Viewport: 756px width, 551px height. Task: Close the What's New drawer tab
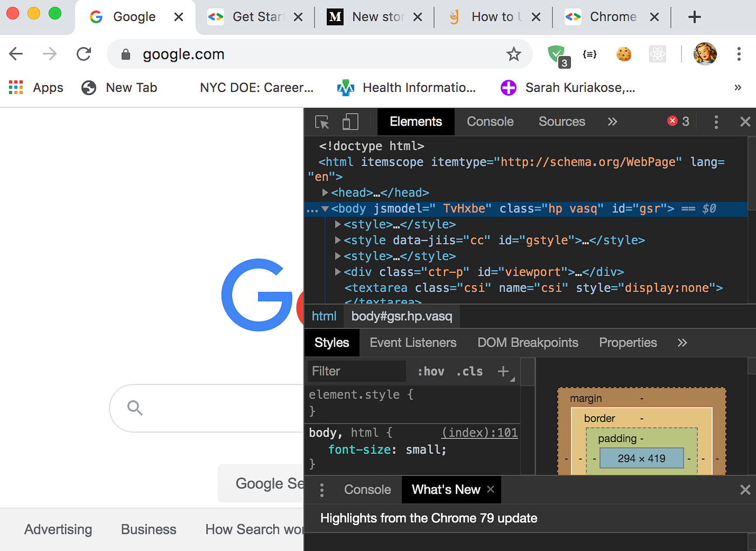tap(490, 489)
